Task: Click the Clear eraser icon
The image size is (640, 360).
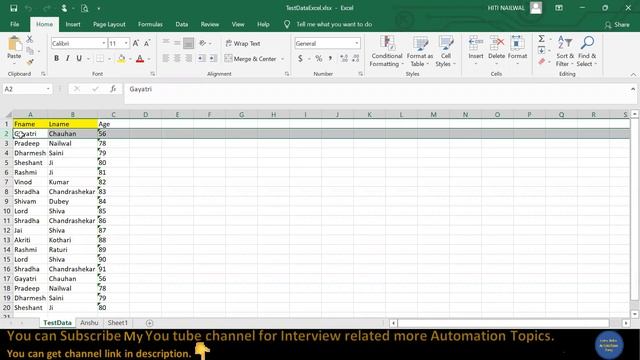Action: pyautogui.click(x=541, y=62)
